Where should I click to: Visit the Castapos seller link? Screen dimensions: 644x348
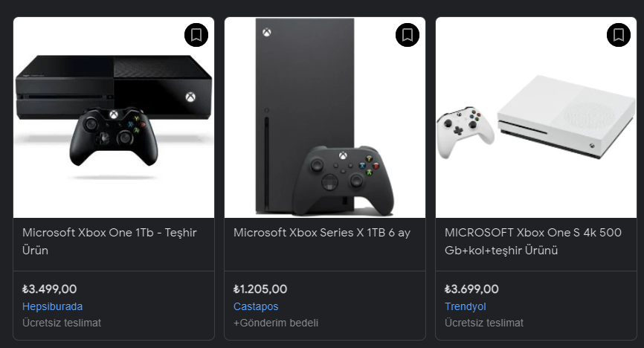pos(257,306)
